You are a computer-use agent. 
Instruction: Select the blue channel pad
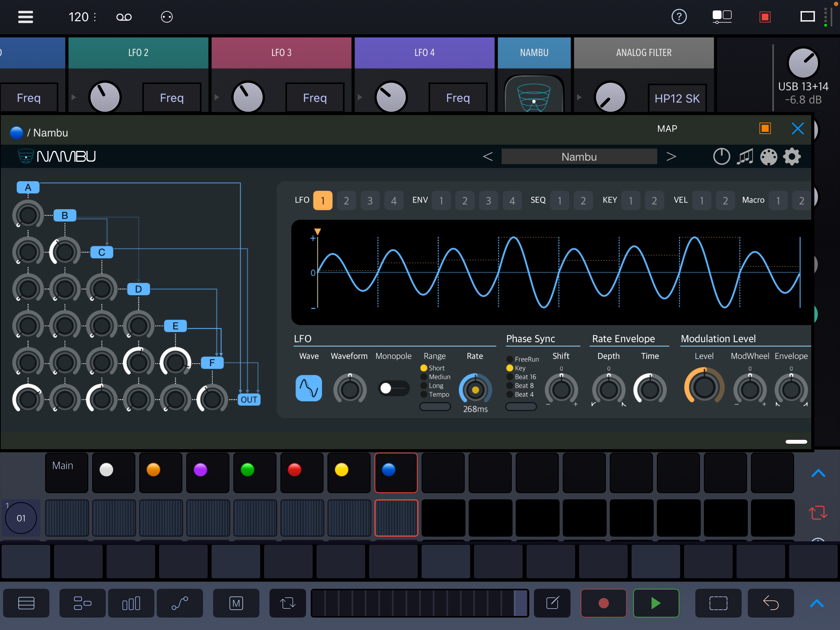click(396, 472)
